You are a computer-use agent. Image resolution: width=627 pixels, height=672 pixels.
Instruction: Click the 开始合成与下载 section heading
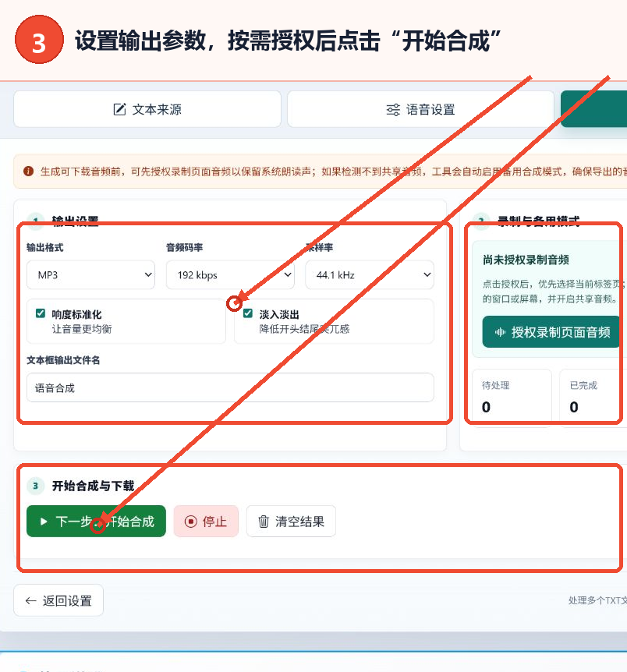tap(93, 486)
